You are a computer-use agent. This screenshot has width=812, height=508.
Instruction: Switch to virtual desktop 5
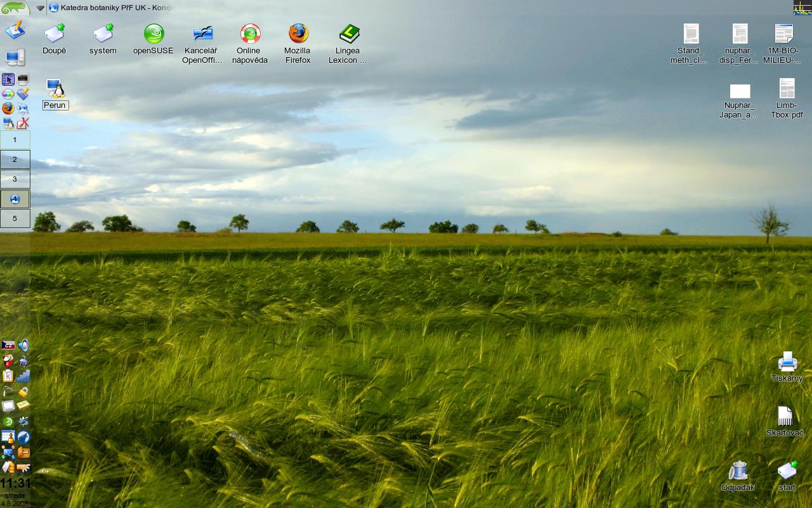pyautogui.click(x=15, y=218)
